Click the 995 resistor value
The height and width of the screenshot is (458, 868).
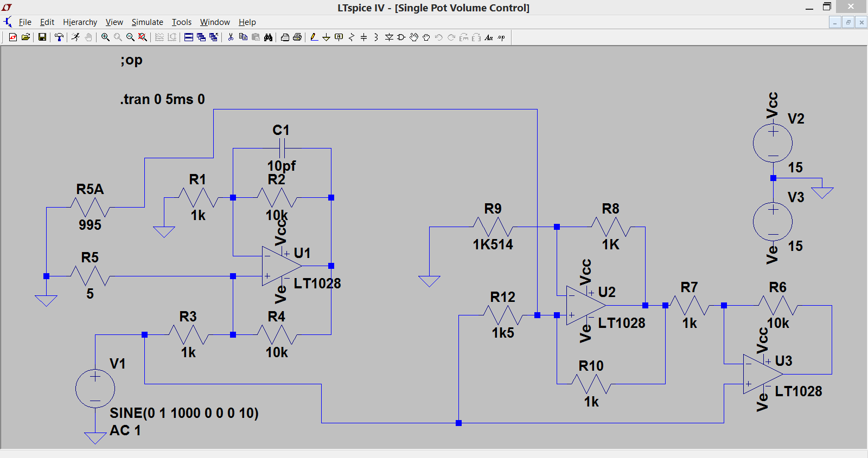[90, 225]
